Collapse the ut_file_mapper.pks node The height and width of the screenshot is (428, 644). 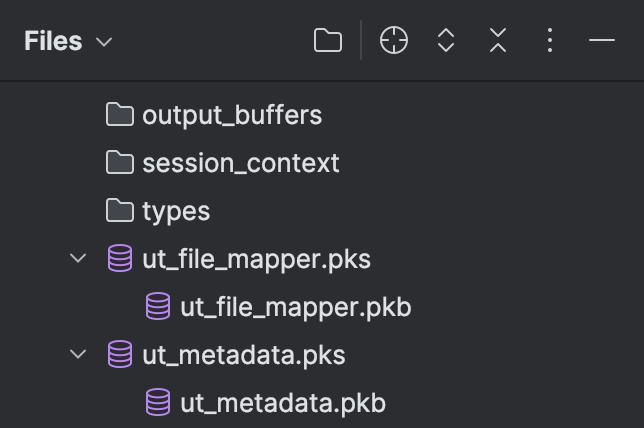click(x=78, y=258)
